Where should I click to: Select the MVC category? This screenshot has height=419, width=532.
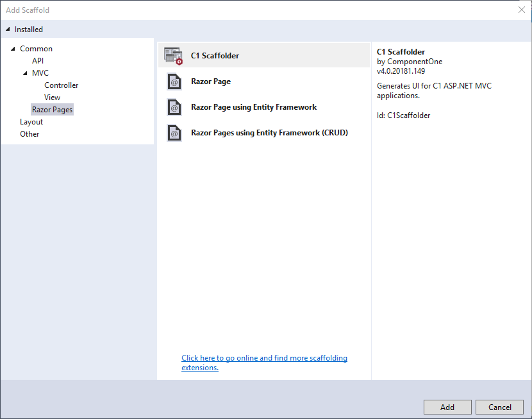[40, 73]
